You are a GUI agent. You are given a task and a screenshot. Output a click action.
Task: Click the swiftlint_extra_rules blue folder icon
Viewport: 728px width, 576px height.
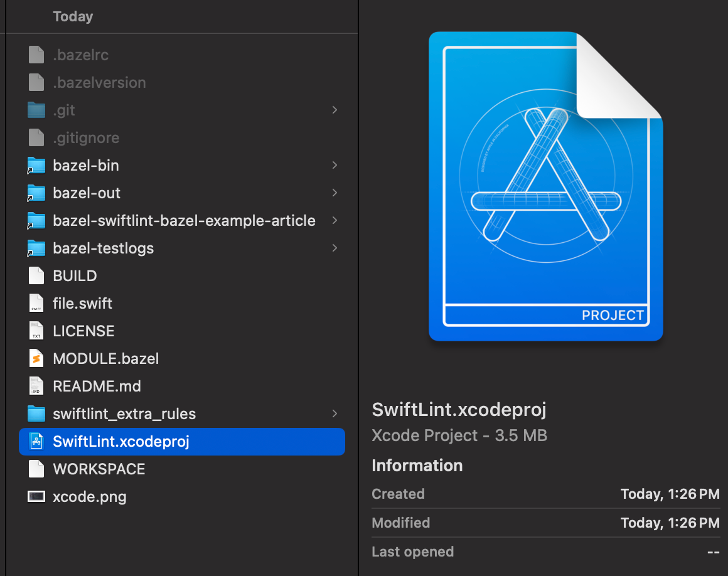[x=36, y=413]
